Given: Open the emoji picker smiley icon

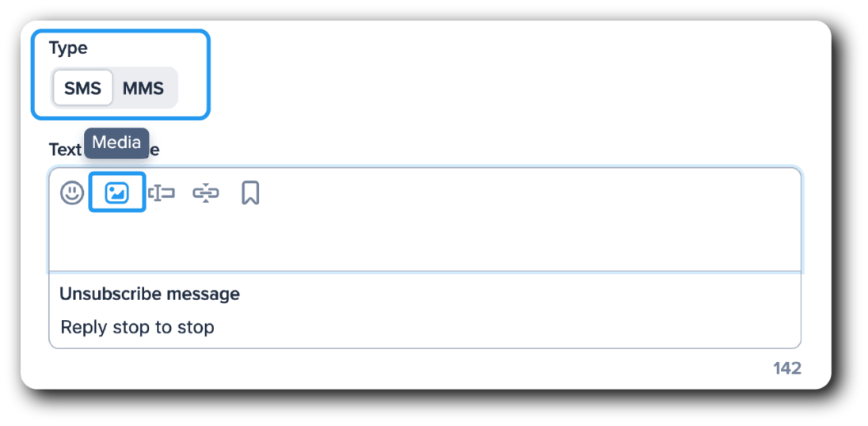Looking at the screenshot, I should click(x=72, y=192).
